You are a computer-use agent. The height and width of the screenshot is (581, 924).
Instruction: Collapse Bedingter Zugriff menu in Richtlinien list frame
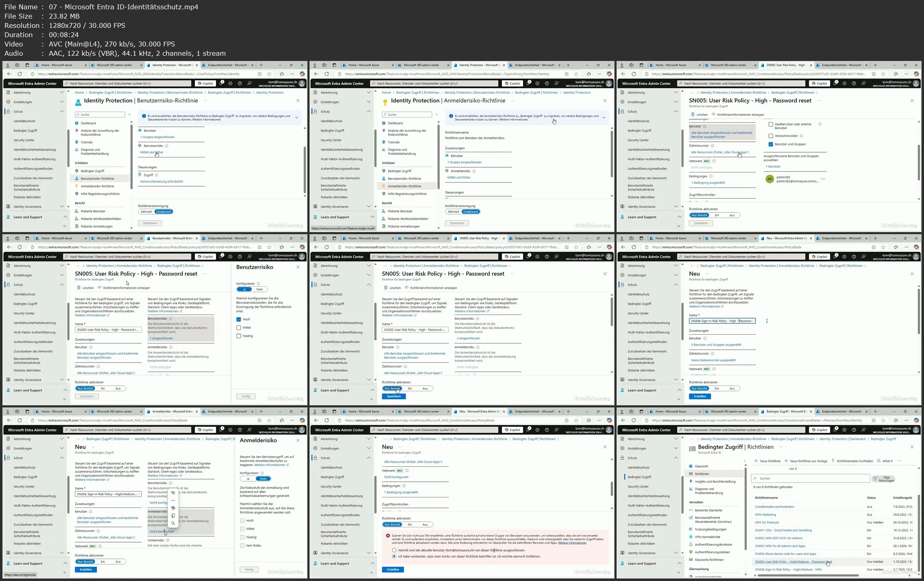744,461
